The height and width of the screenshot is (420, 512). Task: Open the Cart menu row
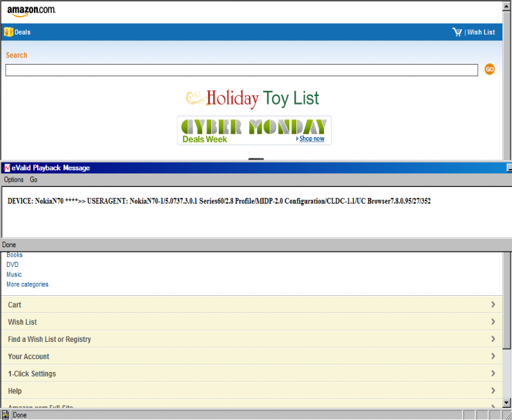pyautogui.click(x=252, y=304)
